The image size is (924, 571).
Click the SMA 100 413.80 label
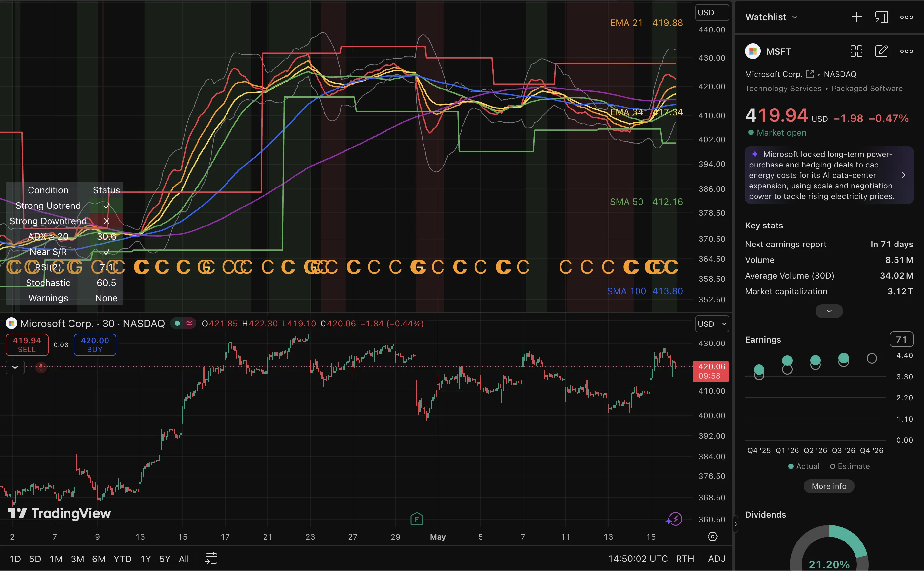[x=645, y=291]
